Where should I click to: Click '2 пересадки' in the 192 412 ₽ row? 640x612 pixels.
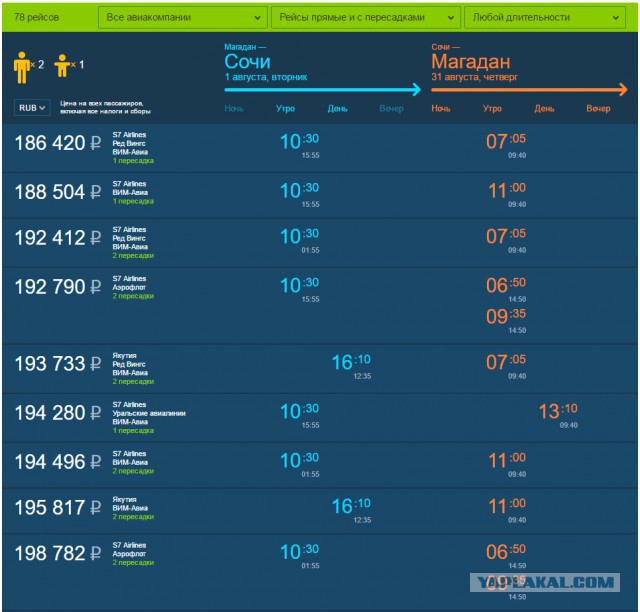(133, 256)
